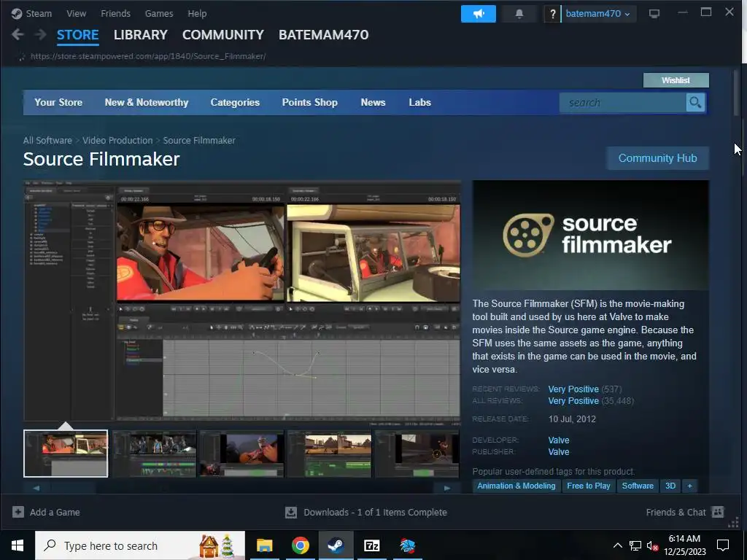Open the Games menu
Image resolution: width=747 pixels, height=560 pixels.
[x=159, y=13]
